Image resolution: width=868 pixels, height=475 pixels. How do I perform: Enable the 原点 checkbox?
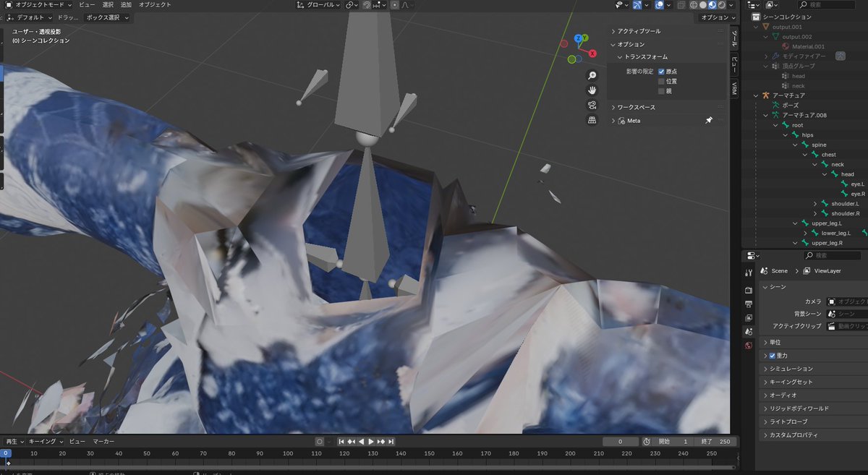661,72
